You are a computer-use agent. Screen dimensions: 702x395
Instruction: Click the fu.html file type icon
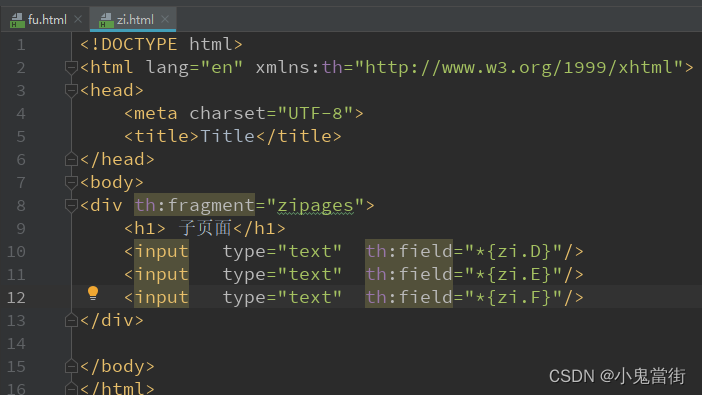tap(17, 20)
